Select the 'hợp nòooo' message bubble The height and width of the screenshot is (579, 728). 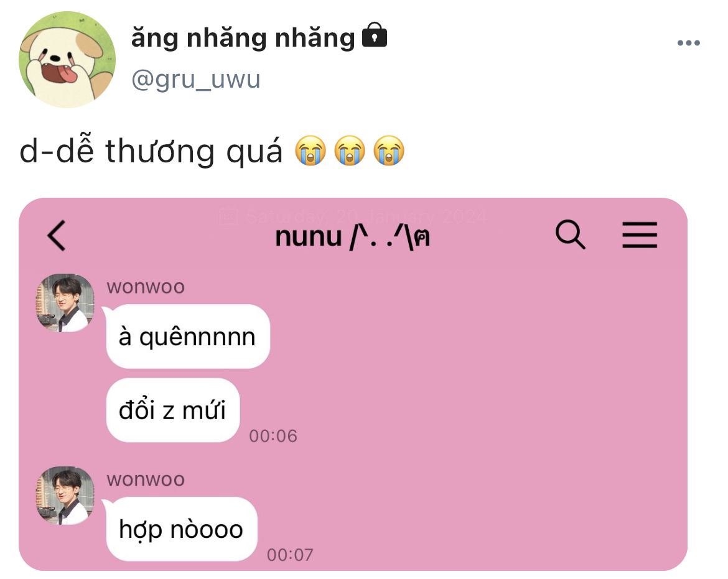tap(182, 529)
